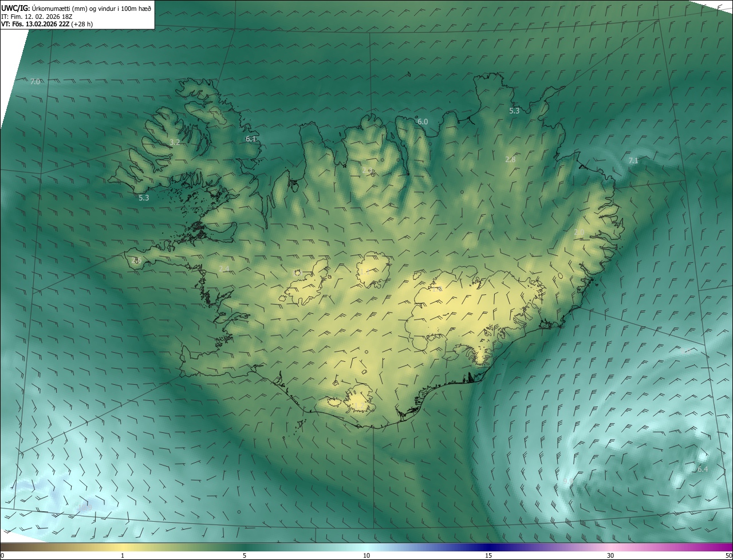Click the 6.4 value in the southeast ocean
The width and height of the screenshot is (733, 560).
click(703, 470)
